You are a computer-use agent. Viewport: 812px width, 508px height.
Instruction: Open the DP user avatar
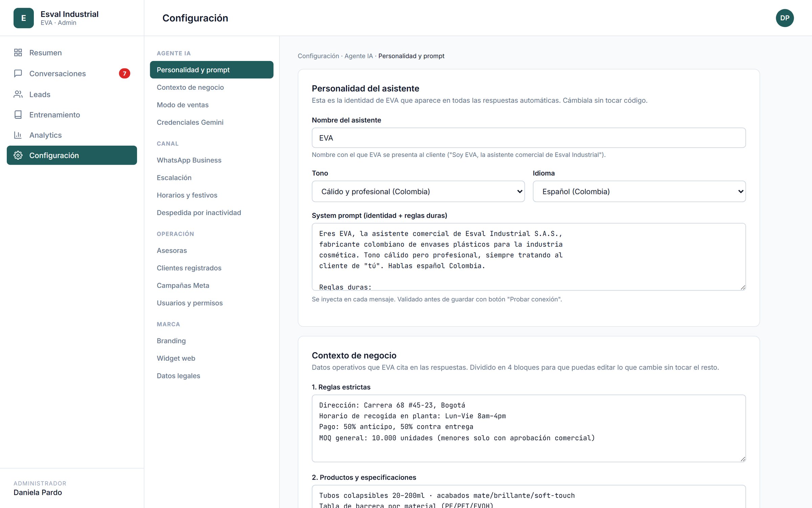[x=785, y=18]
